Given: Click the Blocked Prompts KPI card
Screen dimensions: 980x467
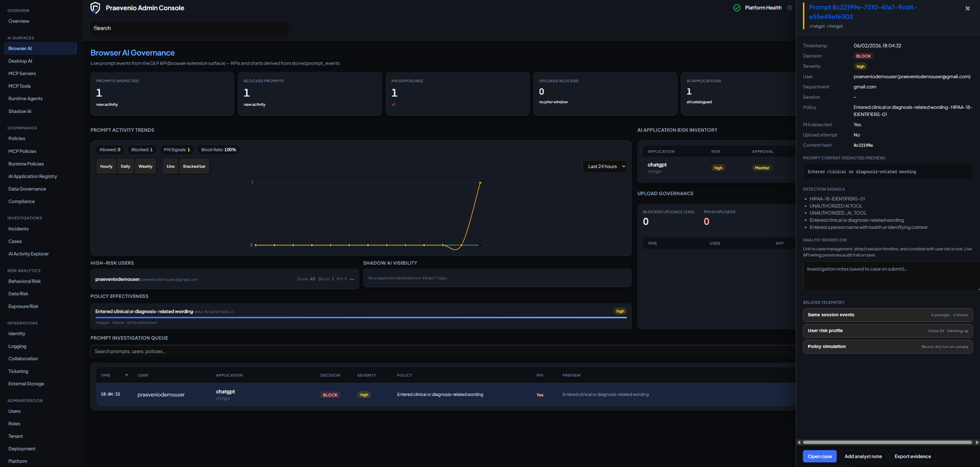Looking at the screenshot, I should point(310,94).
